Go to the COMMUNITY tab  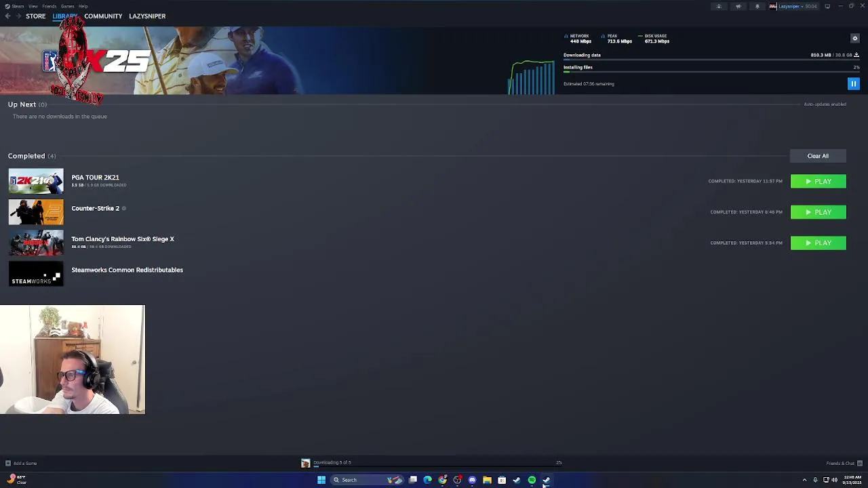103,16
